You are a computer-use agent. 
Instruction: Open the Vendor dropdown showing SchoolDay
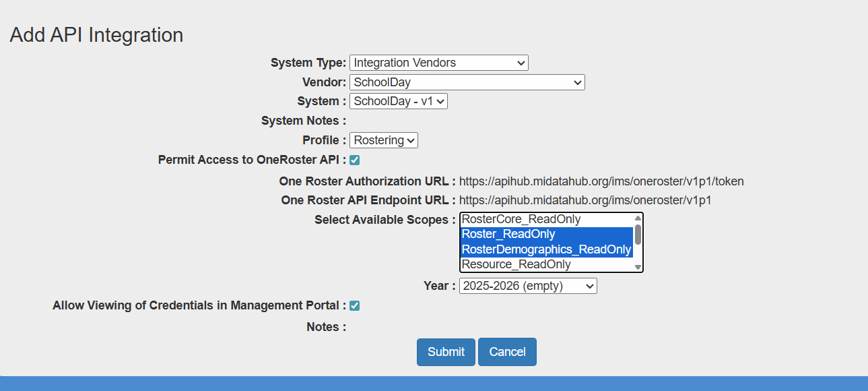tap(467, 82)
